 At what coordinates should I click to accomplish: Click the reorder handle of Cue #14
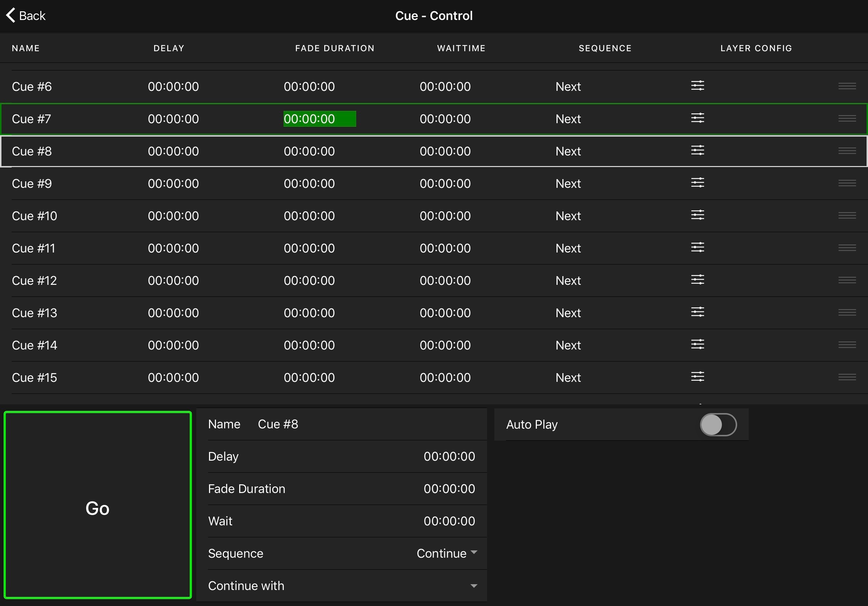[847, 345]
